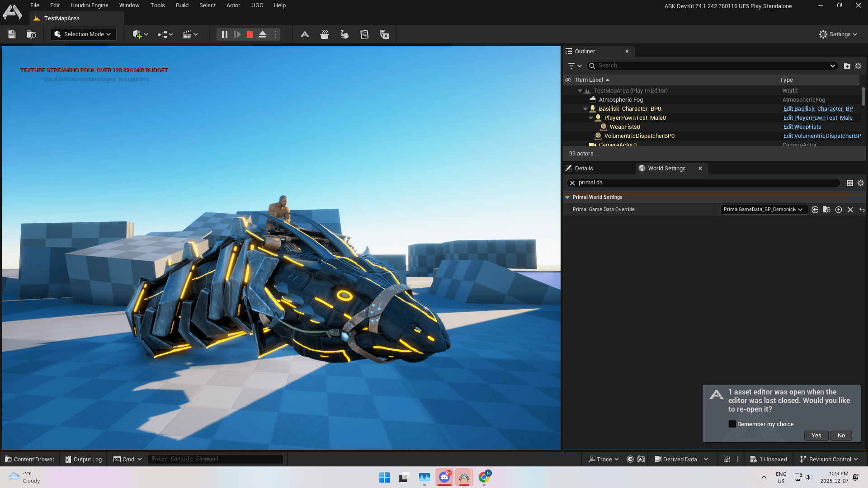Click the Eject from player icon
868x488 pixels.
[263, 34]
